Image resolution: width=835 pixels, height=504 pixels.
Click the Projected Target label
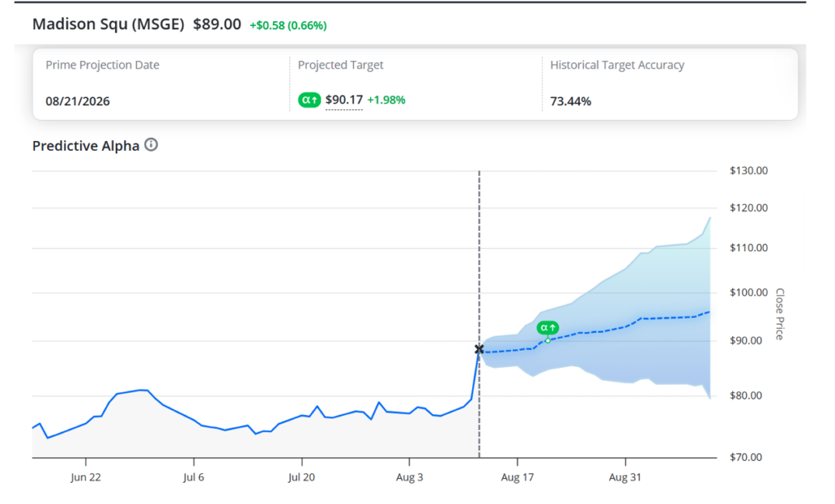pyautogui.click(x=340, y=65)
